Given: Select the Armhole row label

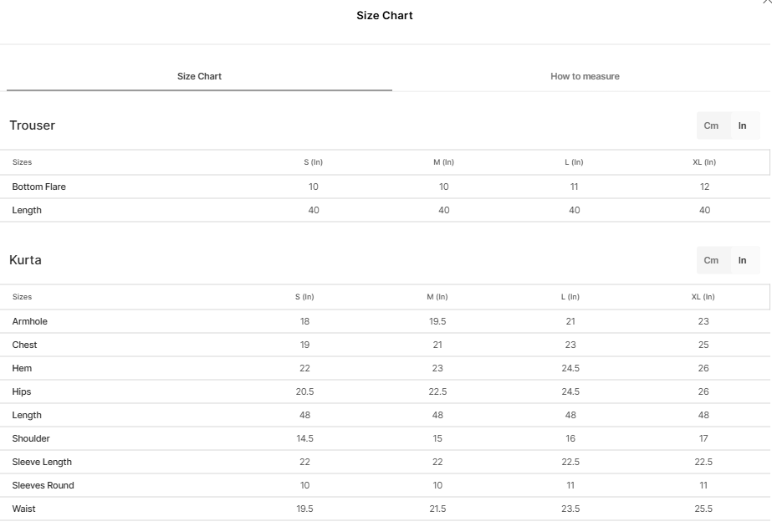Looking at the screenshot, I should (29, 321).
